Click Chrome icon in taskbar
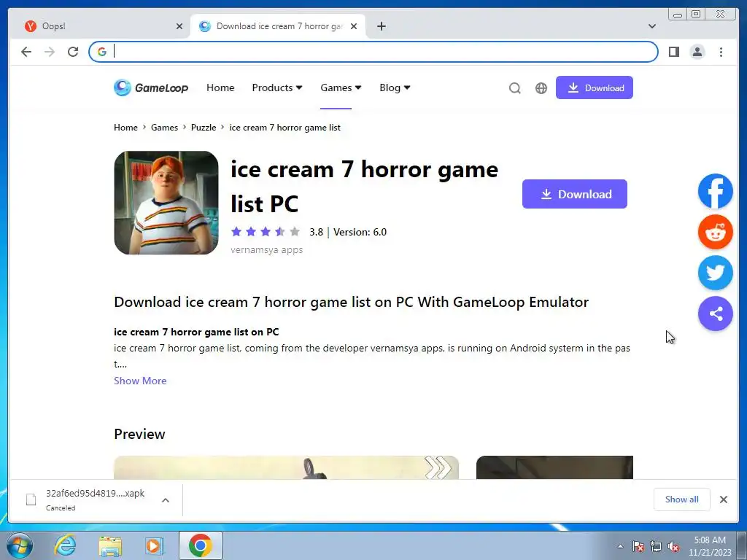 tap(200, 545)
